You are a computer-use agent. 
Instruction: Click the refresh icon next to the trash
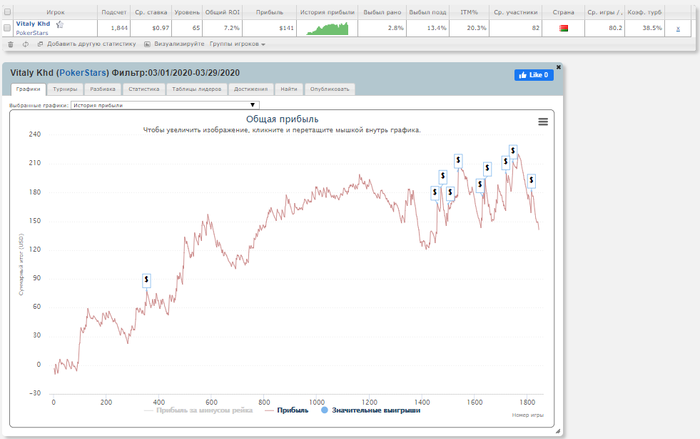point(25,44)
